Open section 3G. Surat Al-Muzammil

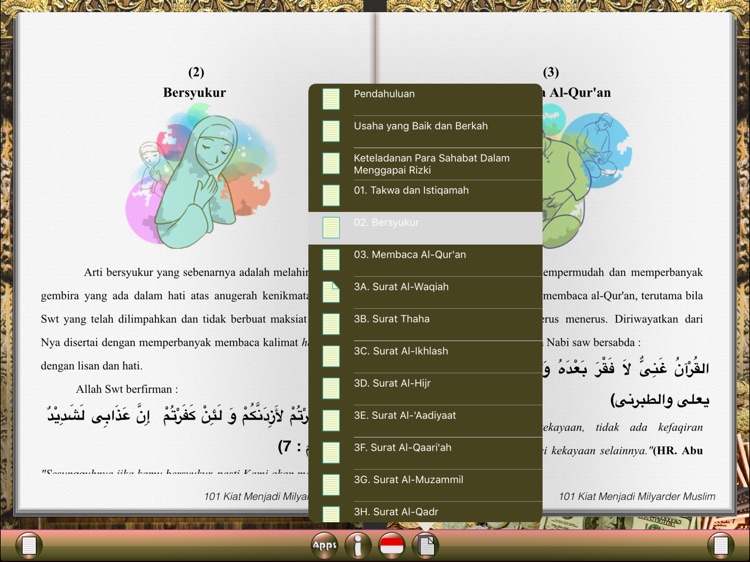click(425, 485)
